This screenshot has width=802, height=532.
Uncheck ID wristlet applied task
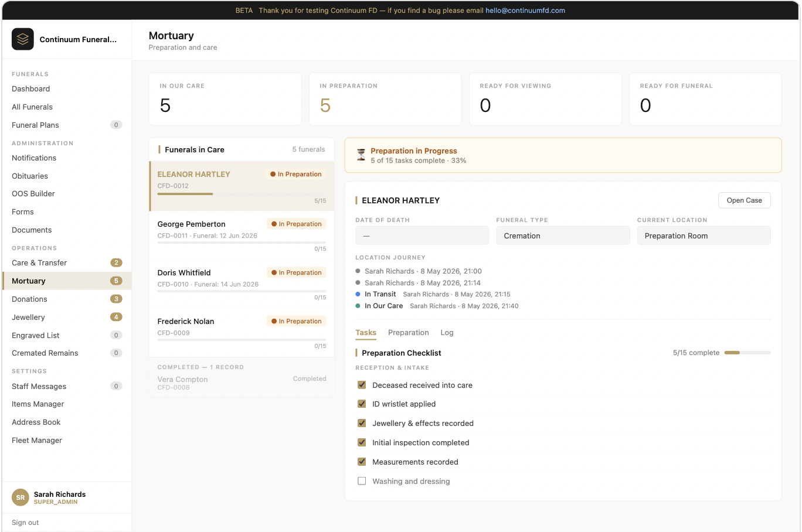(362, 404)
